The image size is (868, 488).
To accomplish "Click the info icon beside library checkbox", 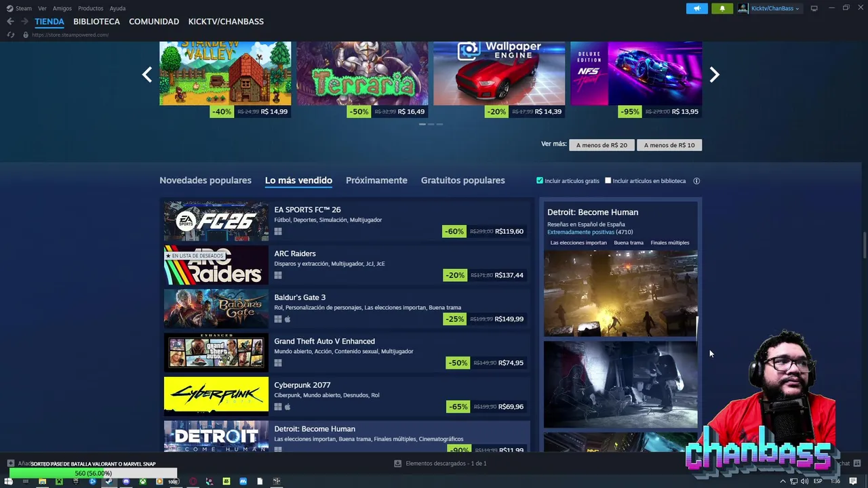I will (x=696, y=181).
